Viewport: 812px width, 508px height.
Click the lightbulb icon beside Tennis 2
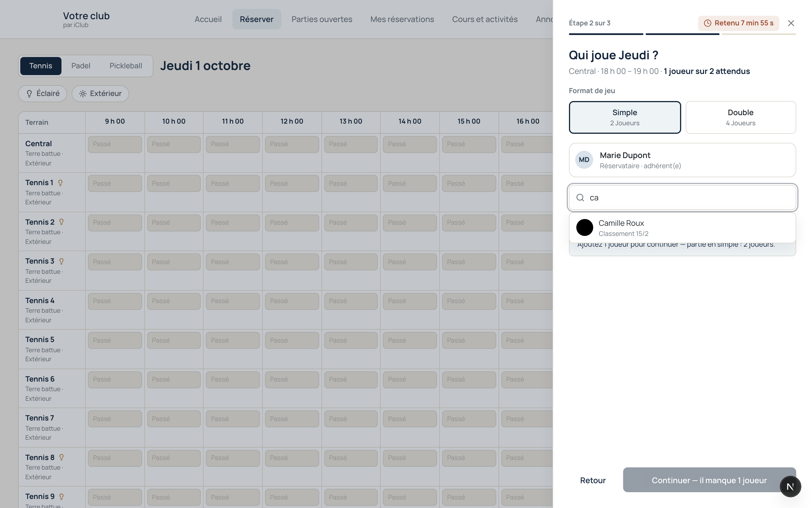[x=61, y=222]
